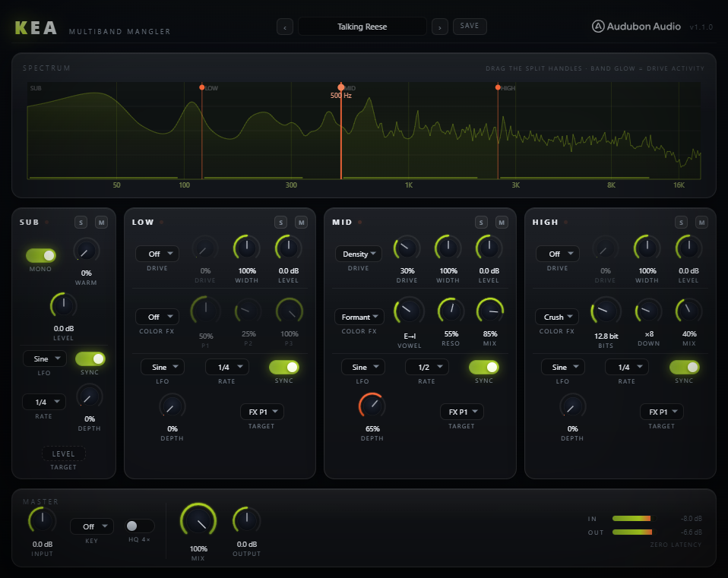Open the MID band Formant color FX dropdown
Screen dimensions: 728x578
[x=359, y=317]
